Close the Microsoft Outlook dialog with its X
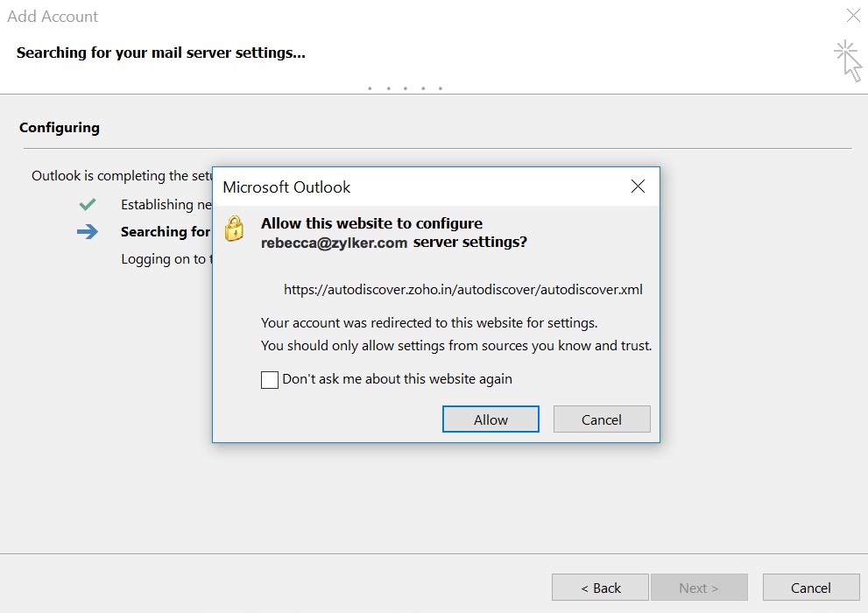 (x=638, y=187)
